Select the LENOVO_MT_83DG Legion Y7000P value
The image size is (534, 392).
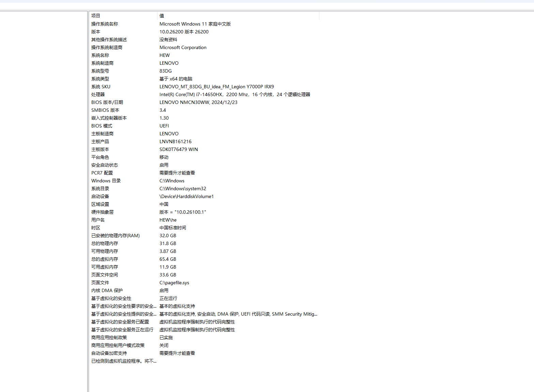tap(217, 87)
